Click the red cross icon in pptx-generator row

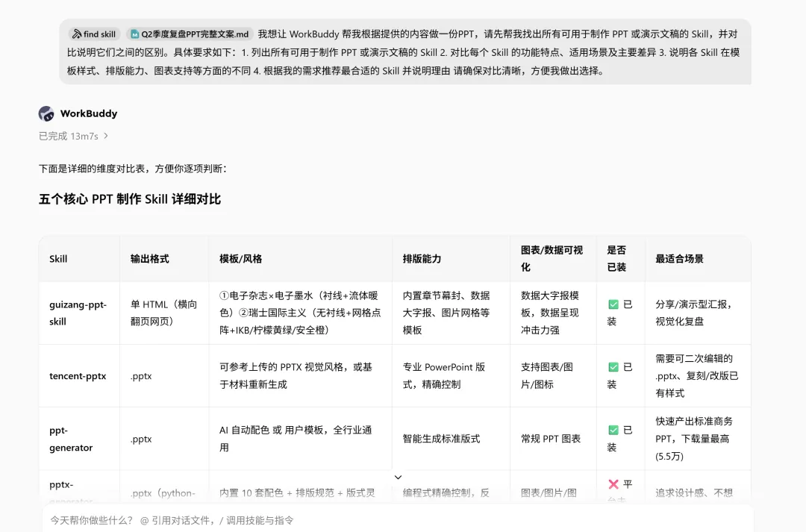click(x=613, y=484)
